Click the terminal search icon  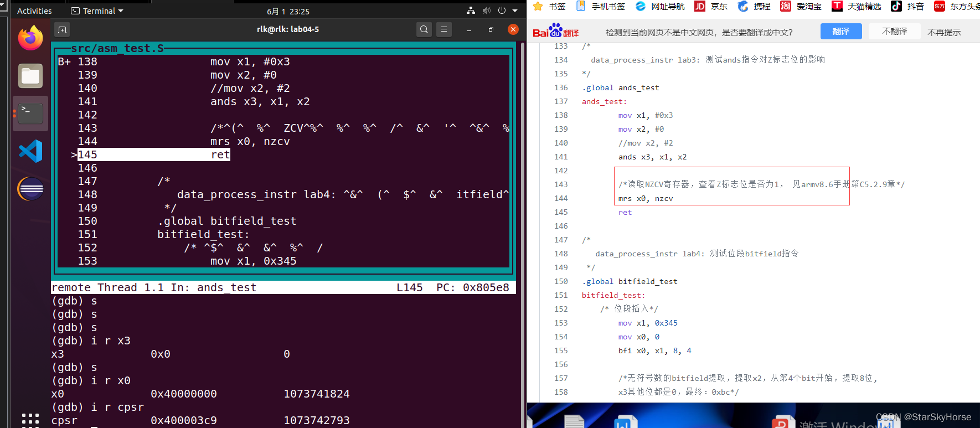coord(424,29)
